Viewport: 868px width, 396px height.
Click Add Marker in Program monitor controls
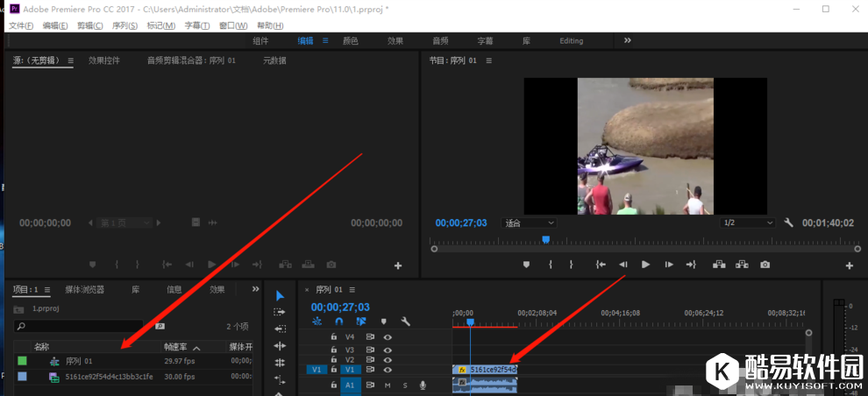click(526, 265)
